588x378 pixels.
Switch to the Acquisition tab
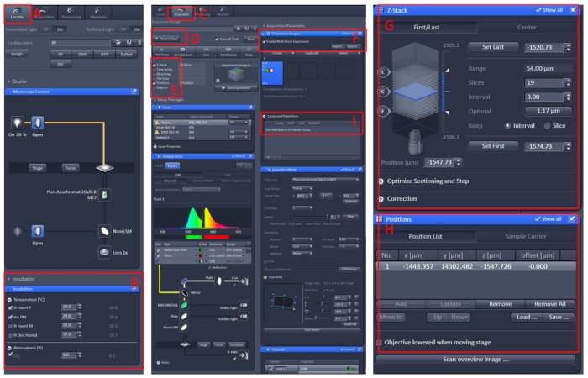pyautogui.click(x=181, y=13)
